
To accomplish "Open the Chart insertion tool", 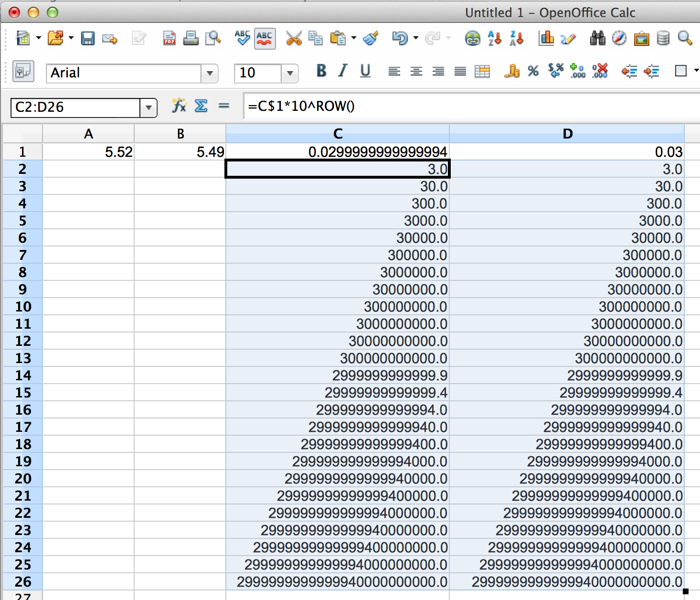I will pyautogui.click(x=545, y=38).
